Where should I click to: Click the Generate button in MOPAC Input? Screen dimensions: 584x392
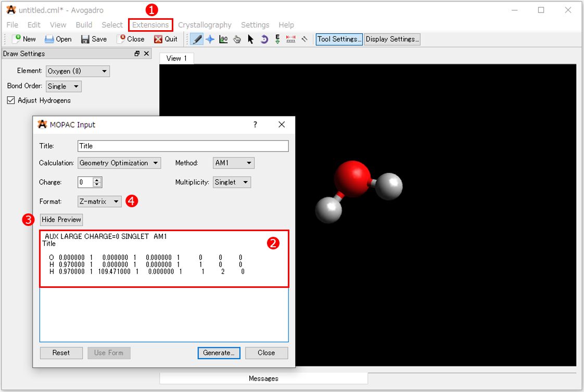pyautogui.click(x=219, y=353)
